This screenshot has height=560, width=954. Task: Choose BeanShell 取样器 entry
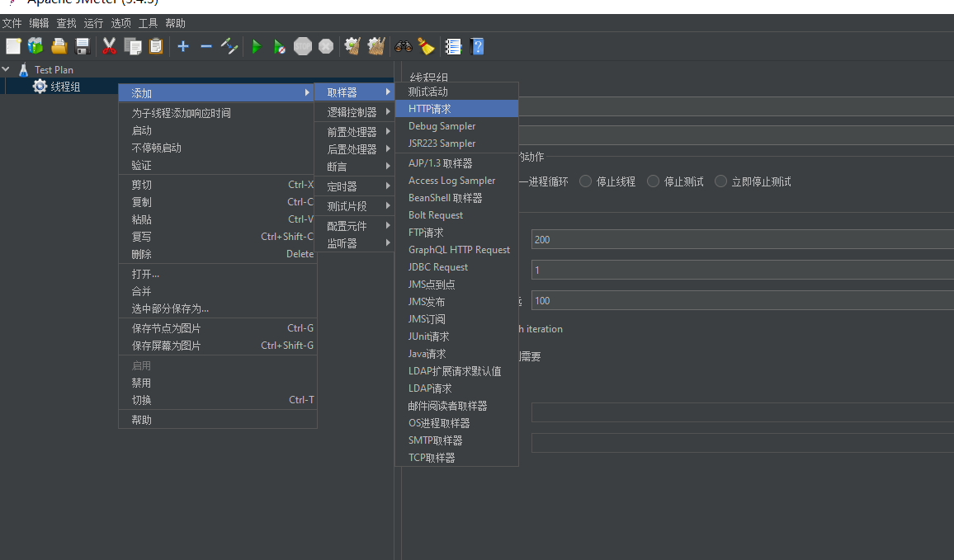[457, 198]
